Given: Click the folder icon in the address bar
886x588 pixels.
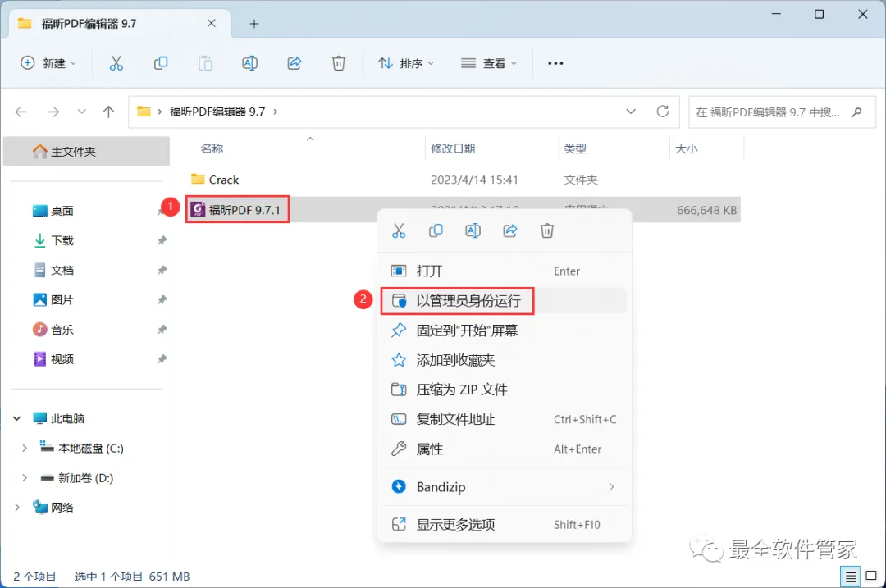Looking at the screenshot, I should [x=144, y=112].
